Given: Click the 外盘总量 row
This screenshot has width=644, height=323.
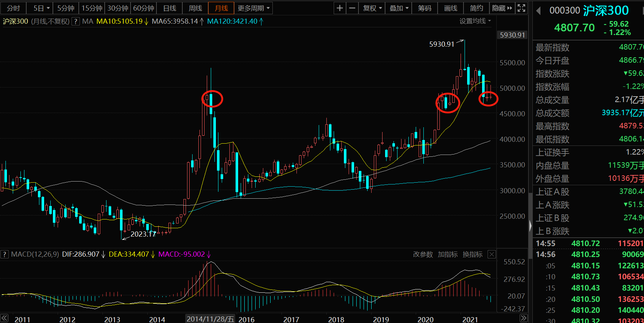Looking at the screenshot, I should 589,179.
